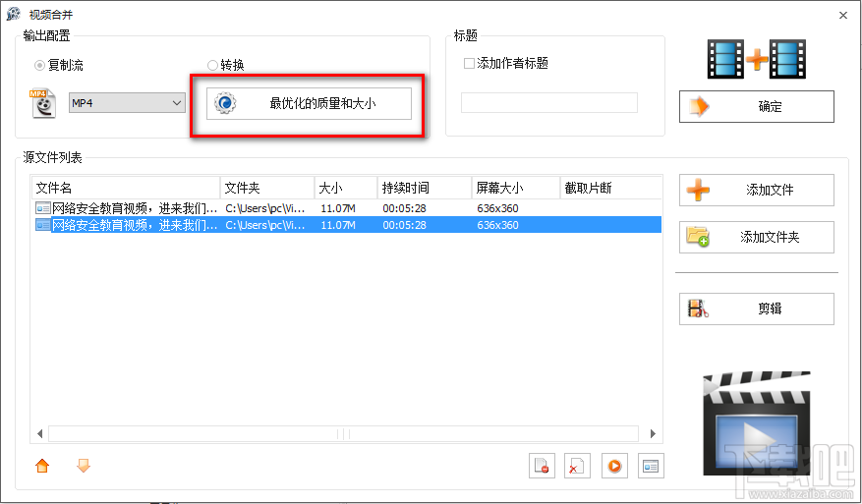Click the 剪辑 button
Viewport: 862px width, 504px height.
point(757,308)
